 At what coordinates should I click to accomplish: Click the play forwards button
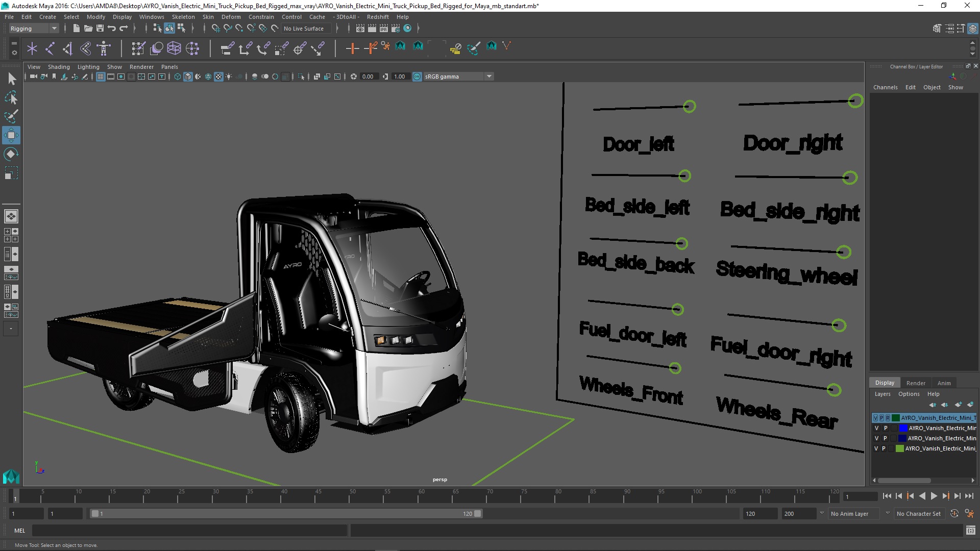tap(934, 496)
